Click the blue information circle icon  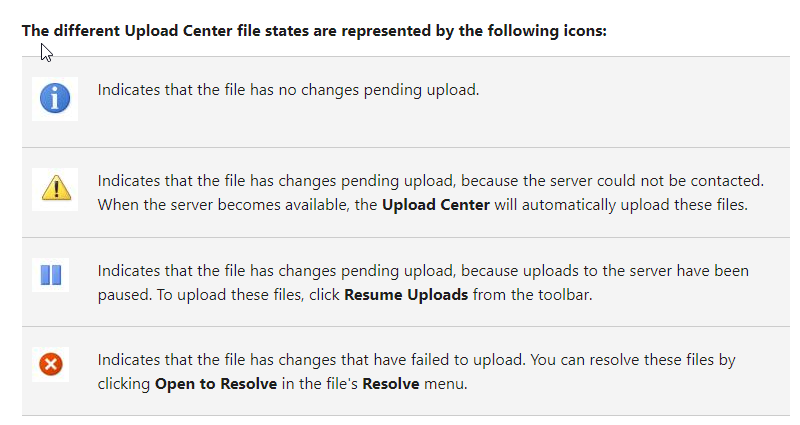pyautogui.click(x=55, y=98)
